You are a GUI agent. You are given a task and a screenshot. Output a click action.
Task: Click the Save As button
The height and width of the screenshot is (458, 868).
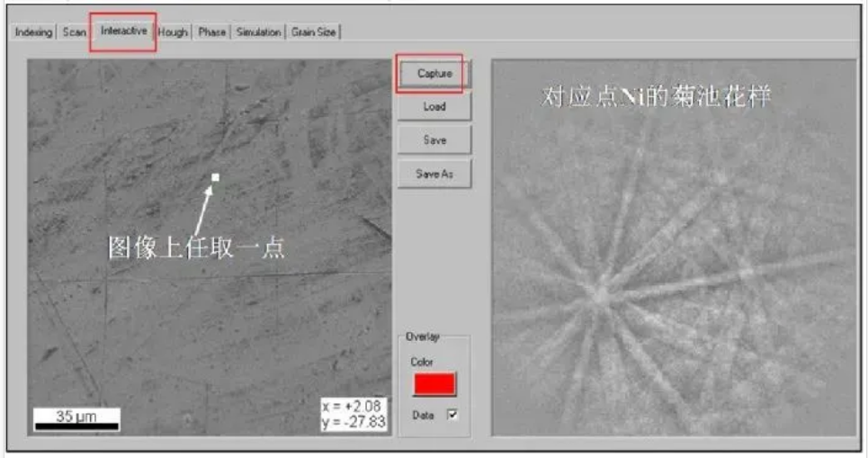tap(434, 174)
